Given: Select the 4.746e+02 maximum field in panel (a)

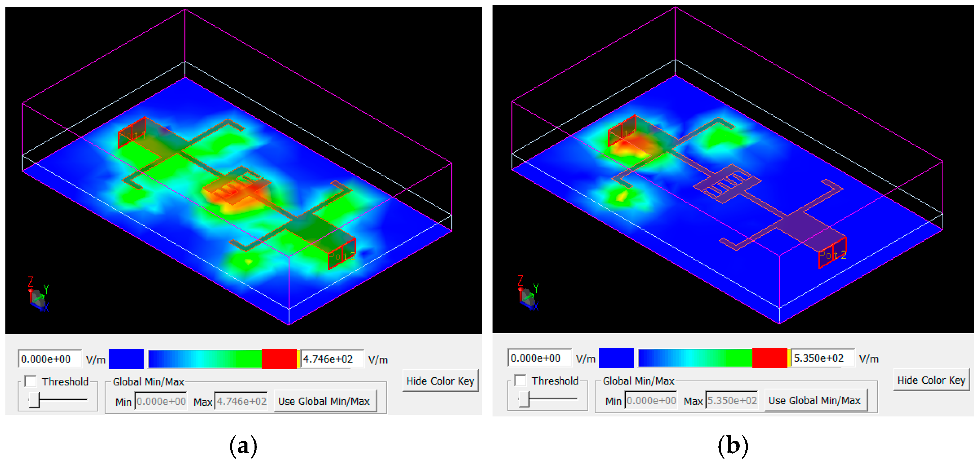Looking at the screenshot, I should [x=332, y=359].
